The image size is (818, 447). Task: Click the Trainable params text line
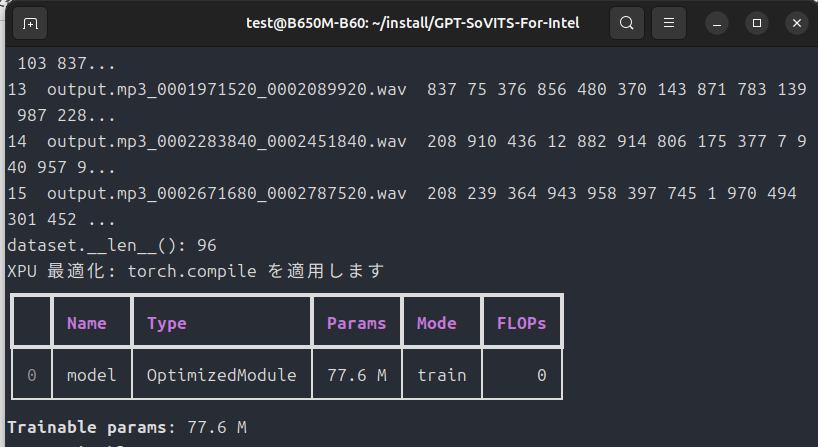coord(127,427)
